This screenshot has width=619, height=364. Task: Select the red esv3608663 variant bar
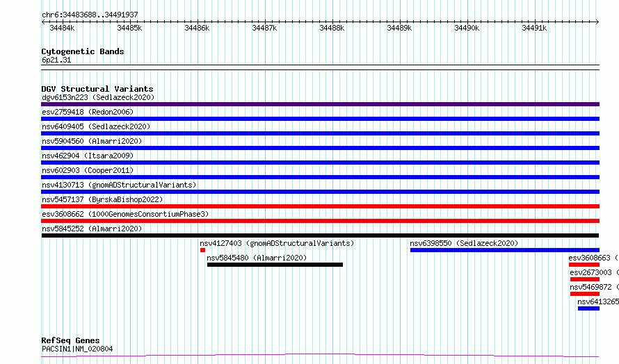point(584,265)
